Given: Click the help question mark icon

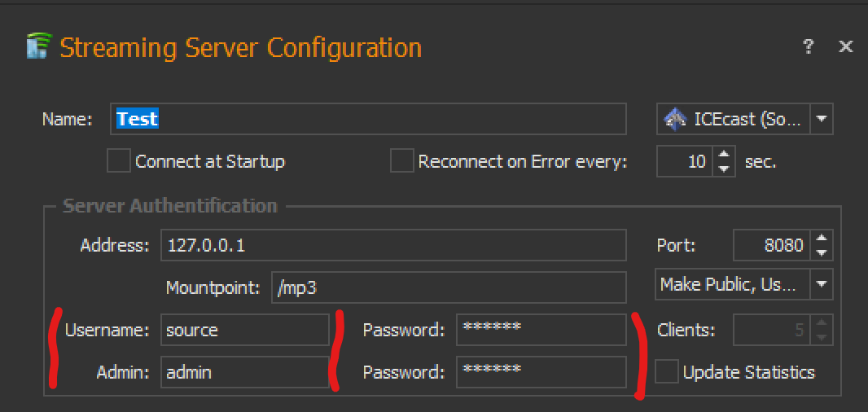Looking at the screenshot, I should coord(808,47).
